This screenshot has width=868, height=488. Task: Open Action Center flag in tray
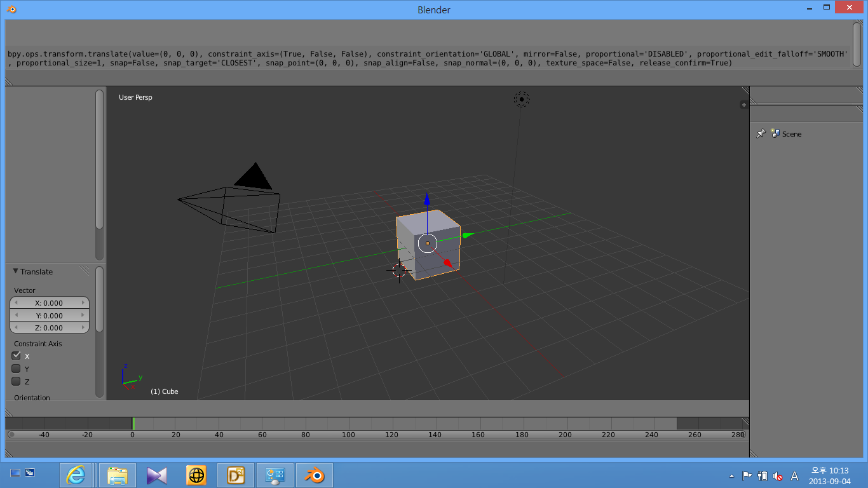coord(747,476)
